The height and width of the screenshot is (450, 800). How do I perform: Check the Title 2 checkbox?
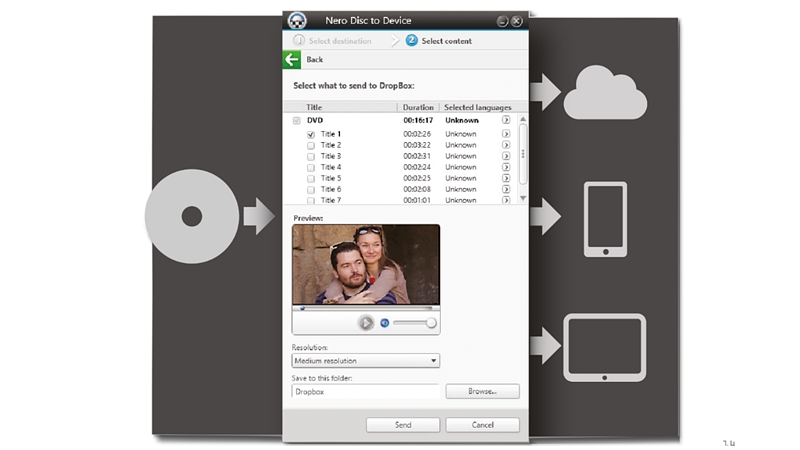click(x=311, y=146)
